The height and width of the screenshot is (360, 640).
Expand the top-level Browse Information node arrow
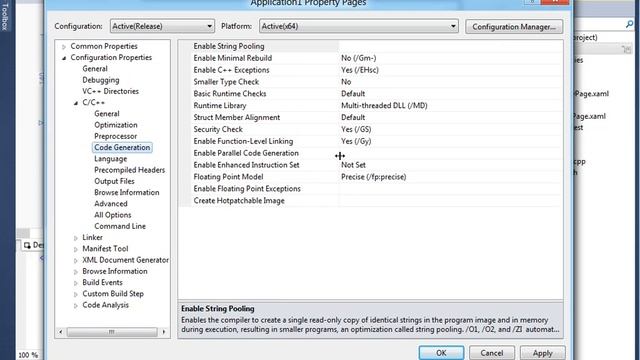(76, 271)
